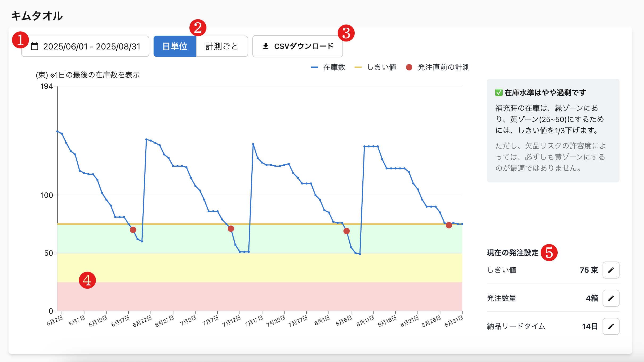Click the pencil icon beside しきい値 75束
Image resolution: width=644 pixels, height=362 pixels.
click(x=611, y=270)
